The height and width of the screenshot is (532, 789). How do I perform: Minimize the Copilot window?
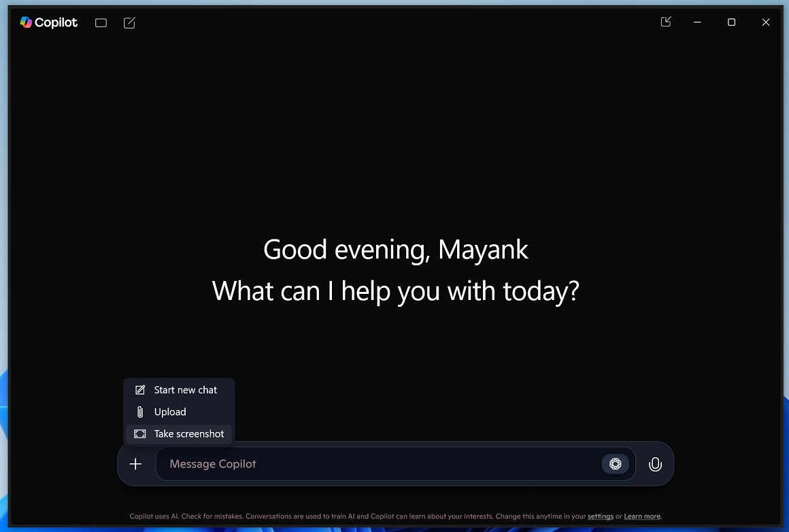click(x=697, y=22)
